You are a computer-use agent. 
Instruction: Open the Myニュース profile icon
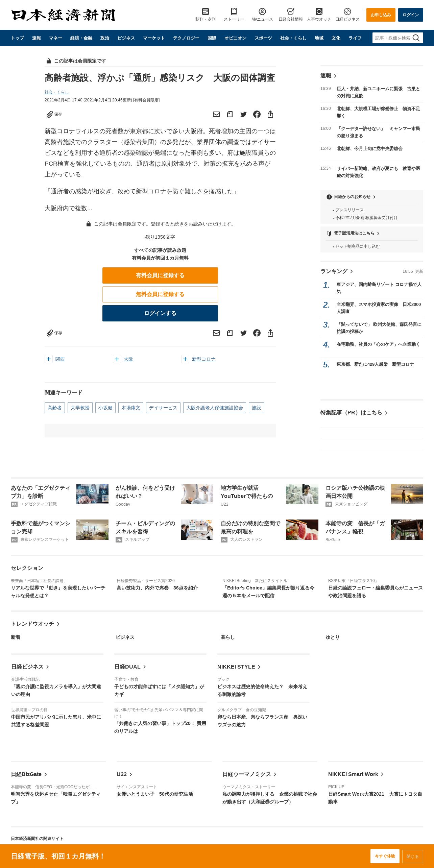(x=262, y=11)
